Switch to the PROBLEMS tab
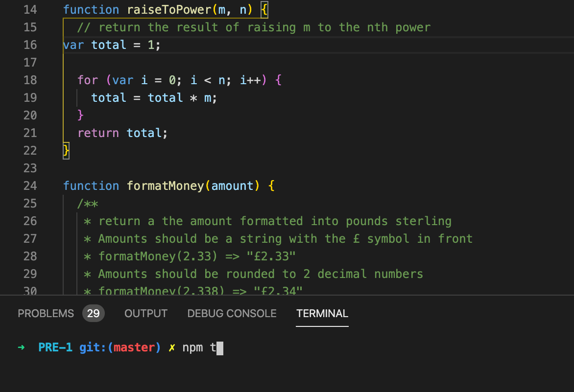Viewport: 574px width, 392px height. point(46,313)
